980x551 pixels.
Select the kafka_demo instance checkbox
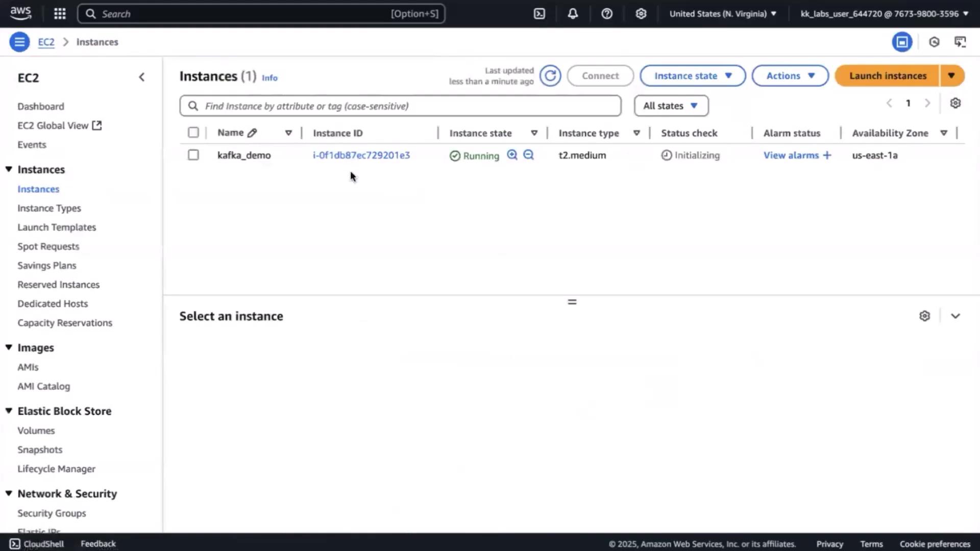pyautogui.click(x=193, y=155)
